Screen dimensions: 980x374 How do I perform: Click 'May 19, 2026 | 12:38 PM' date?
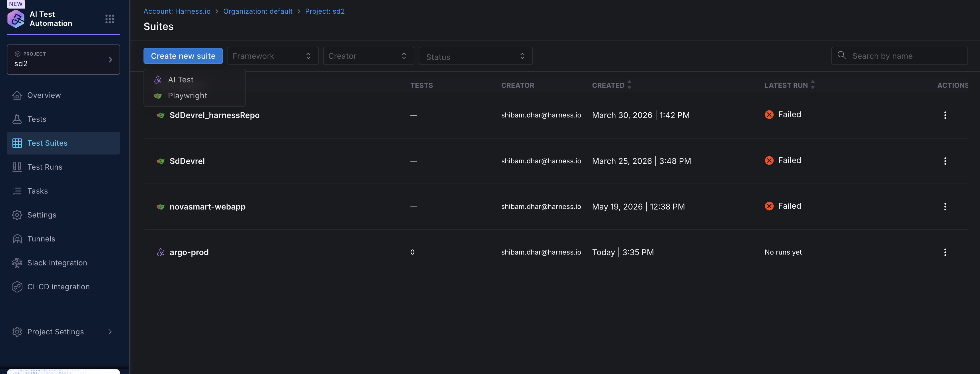coord(638,207)
